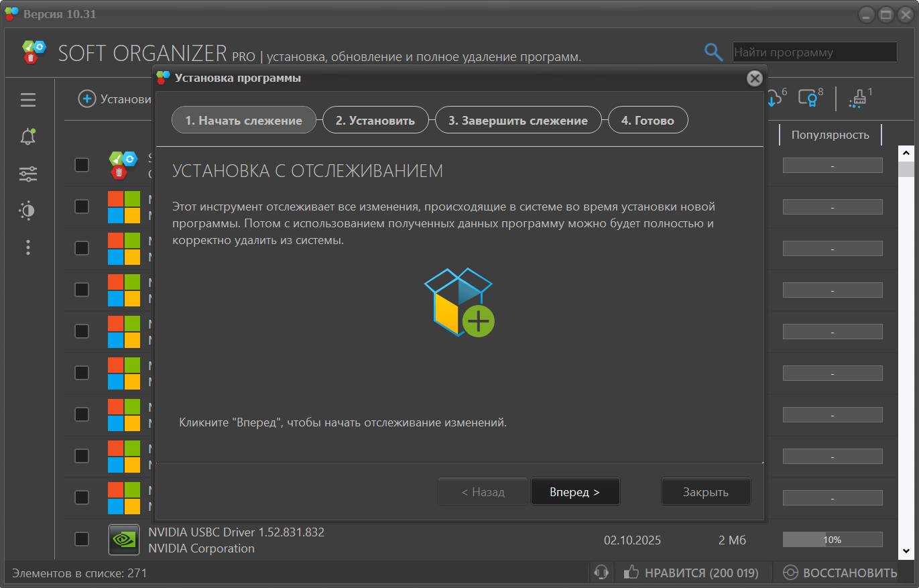This screenshot has width=919, height=588.
Task: Click the magnifying glass search icon
Action: (713, 52)
